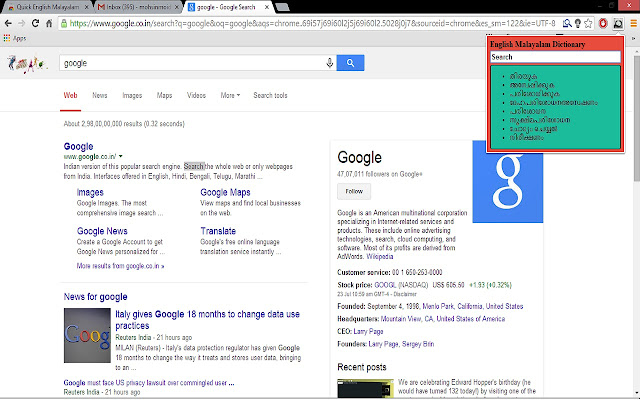Click the Recent posts thumbnail image
Image resolution: width=640 pixels, height=400 pixels.
[365, 388]
